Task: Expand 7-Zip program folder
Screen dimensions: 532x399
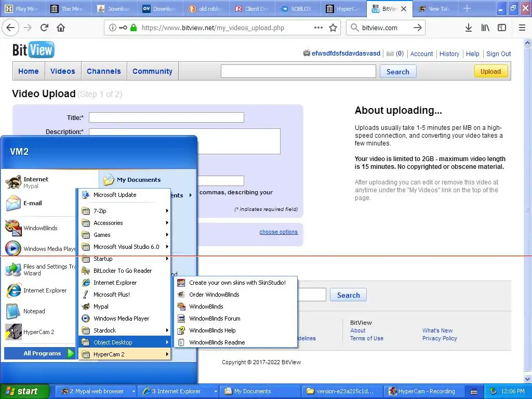Action: click(125, 211)
